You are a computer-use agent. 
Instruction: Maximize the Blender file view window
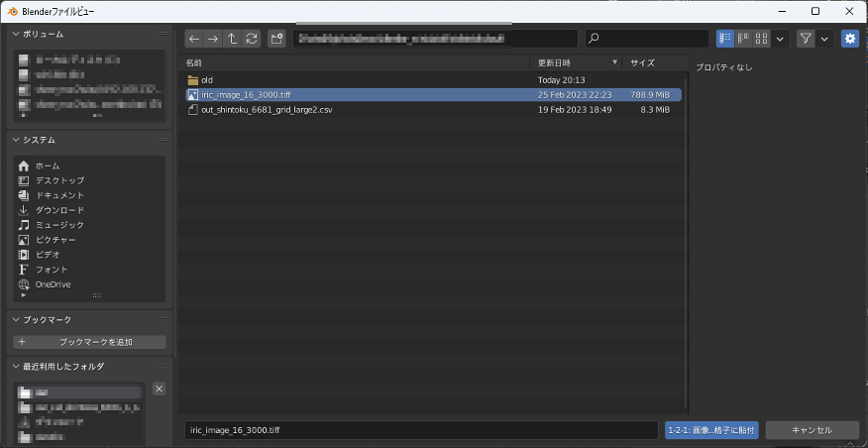pyautogui.click(x=815, y=11)
